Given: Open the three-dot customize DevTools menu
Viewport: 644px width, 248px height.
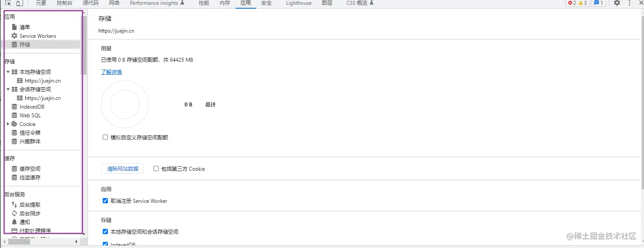Looking at the screenshot, I should pos(629,3).
